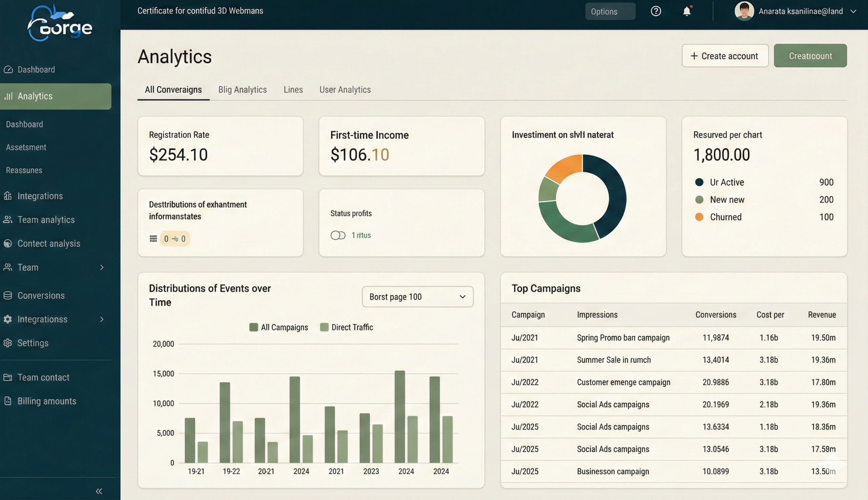Open the Borst page 100 dropdown

pos(417,297)
